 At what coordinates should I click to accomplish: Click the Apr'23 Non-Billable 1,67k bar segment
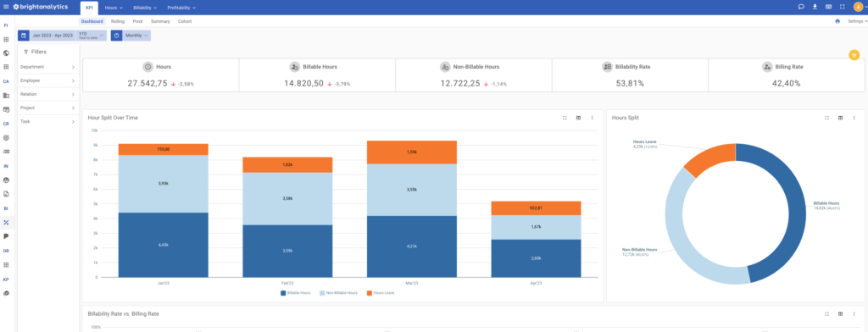[536, 228]
